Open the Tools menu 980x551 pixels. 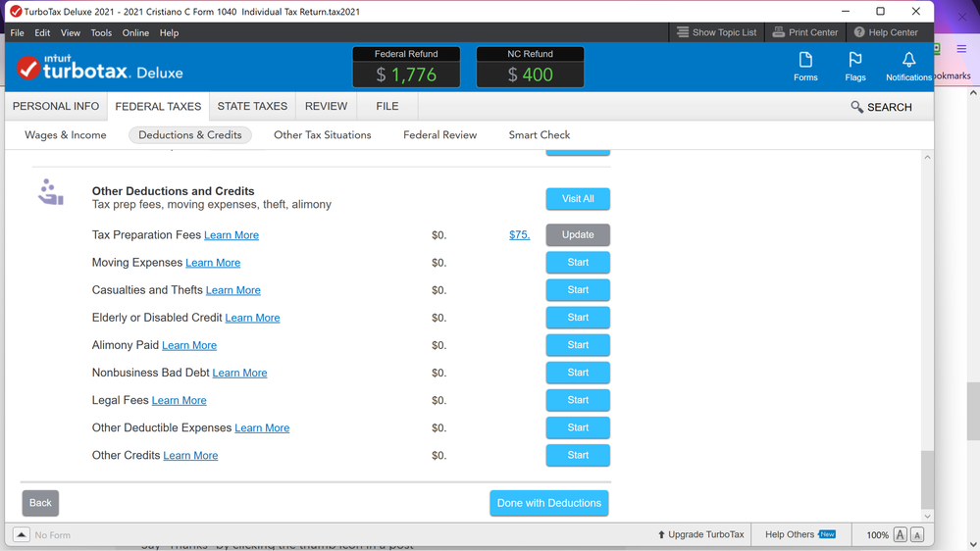tap(101, 33)
